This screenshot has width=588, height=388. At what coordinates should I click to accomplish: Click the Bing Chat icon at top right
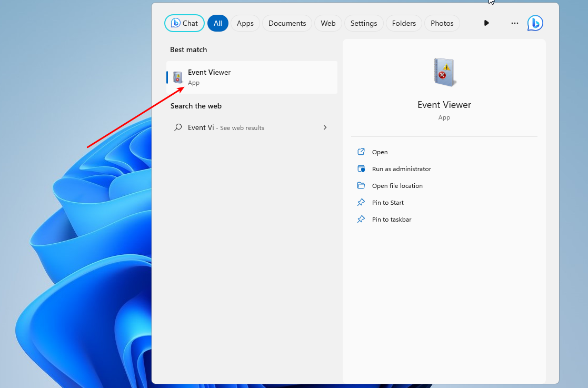coord(535,23)
